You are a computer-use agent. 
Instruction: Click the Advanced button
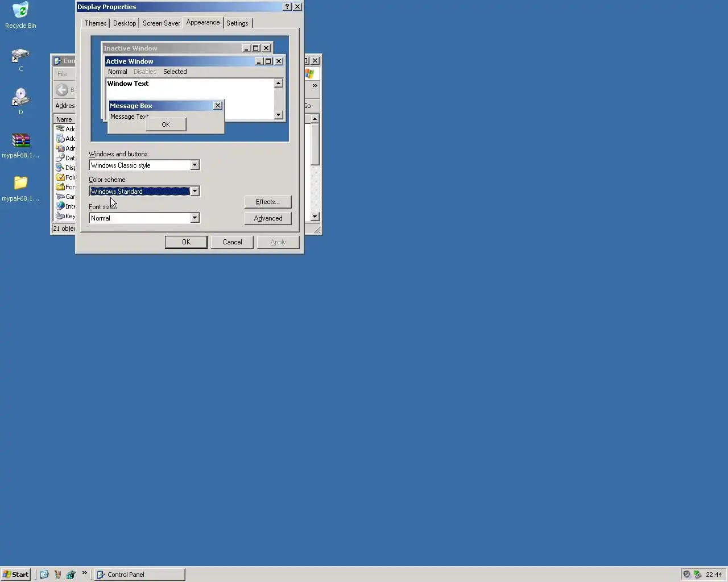tap(268, 218)
